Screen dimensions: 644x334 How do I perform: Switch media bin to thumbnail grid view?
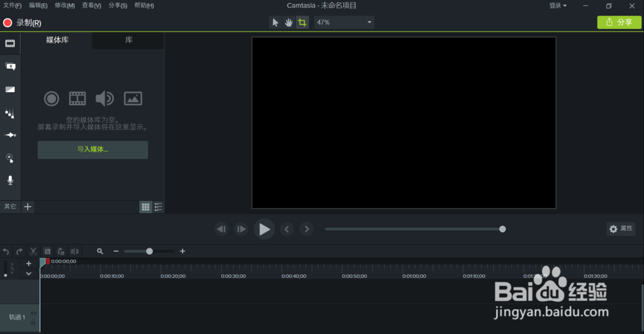(x=146, y=207)
